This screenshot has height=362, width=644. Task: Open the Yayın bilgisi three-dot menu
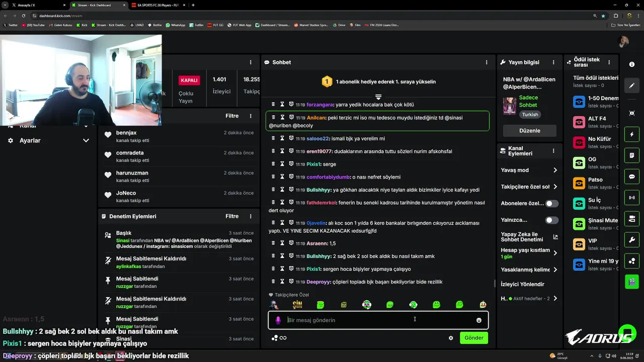553,62
